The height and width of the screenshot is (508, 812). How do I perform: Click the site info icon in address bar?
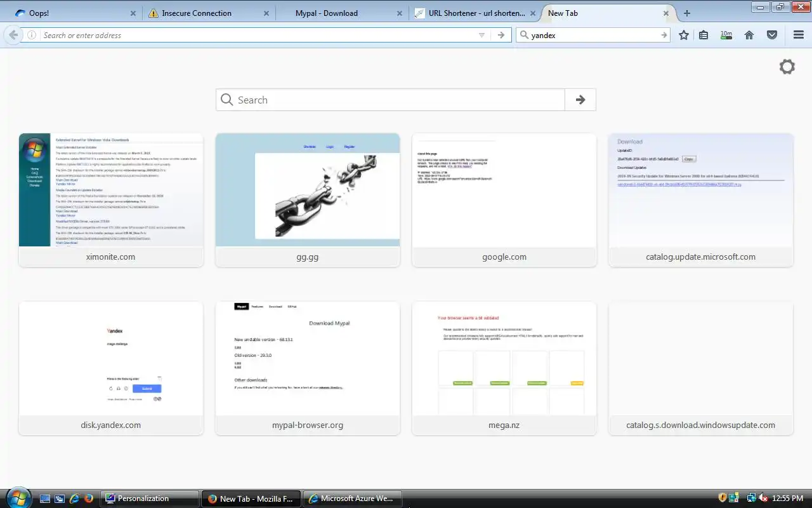pyautogui.click(x=32, y=36)
